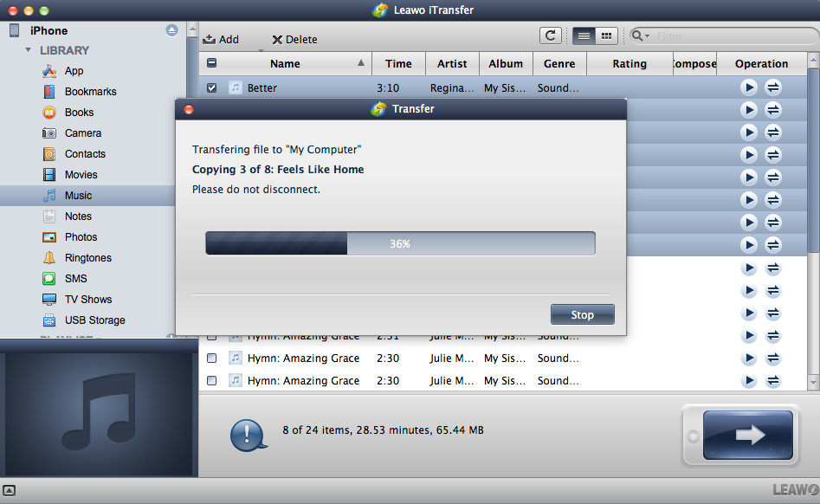Click the 36% transfer progress bar
This screenshot has height=504, width=820.
[x=400, y=243]
